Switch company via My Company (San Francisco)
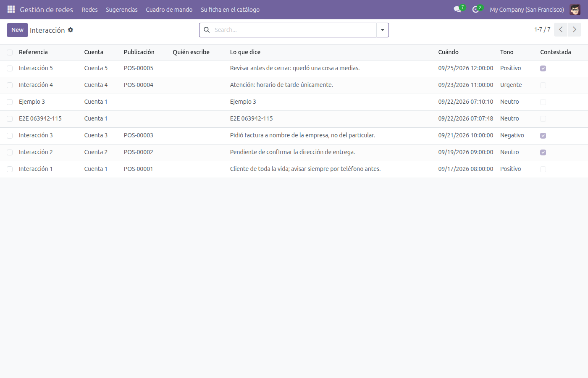588x378 pixels. [527, 9]
